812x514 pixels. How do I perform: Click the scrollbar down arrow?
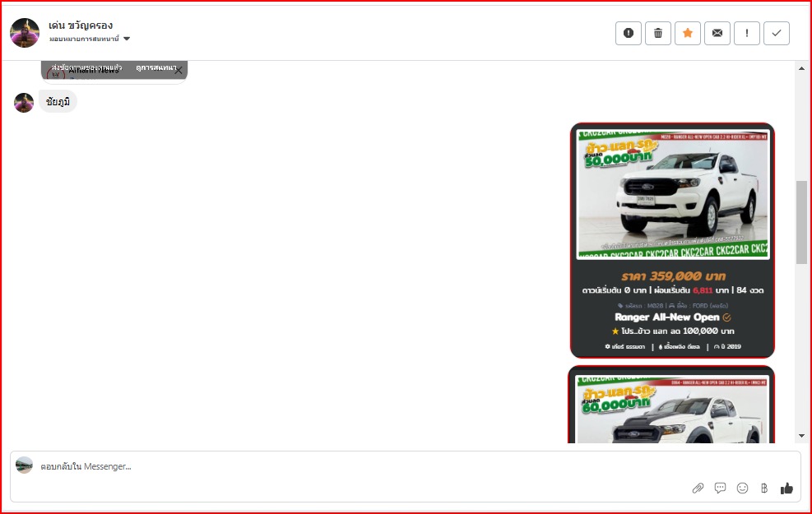(x=801, y=436)
